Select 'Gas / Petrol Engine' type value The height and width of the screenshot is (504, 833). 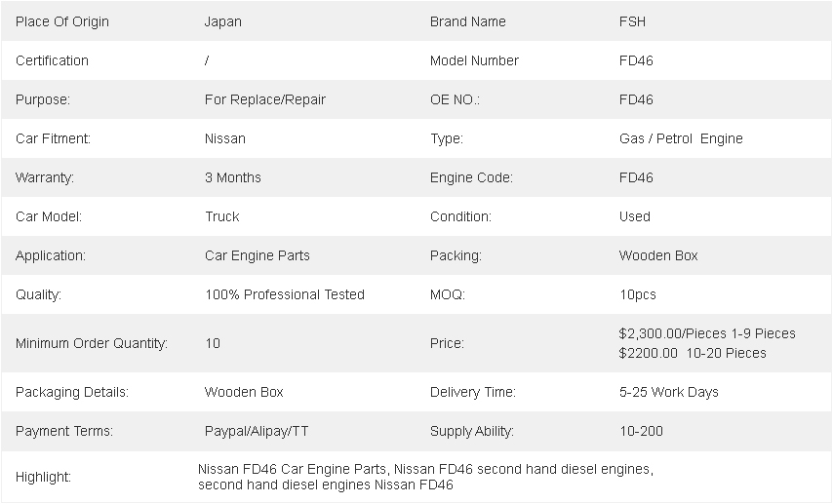681,138
